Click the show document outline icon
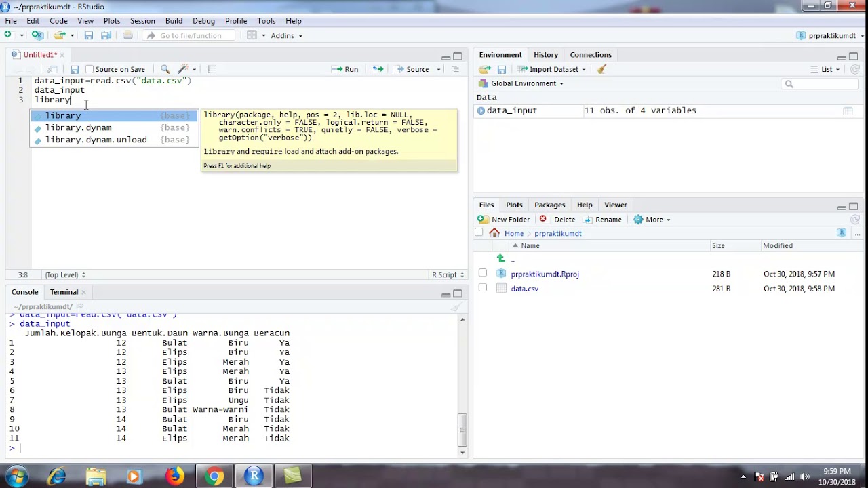Viewport: 868px width, 488px height. point(455,69)
